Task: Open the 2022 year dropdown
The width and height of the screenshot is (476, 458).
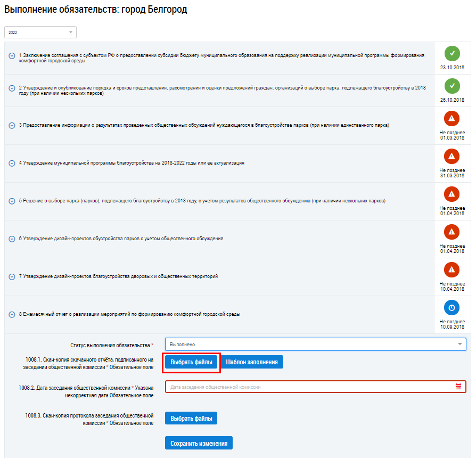Action: pyautogui.click(x=40, y=32)
